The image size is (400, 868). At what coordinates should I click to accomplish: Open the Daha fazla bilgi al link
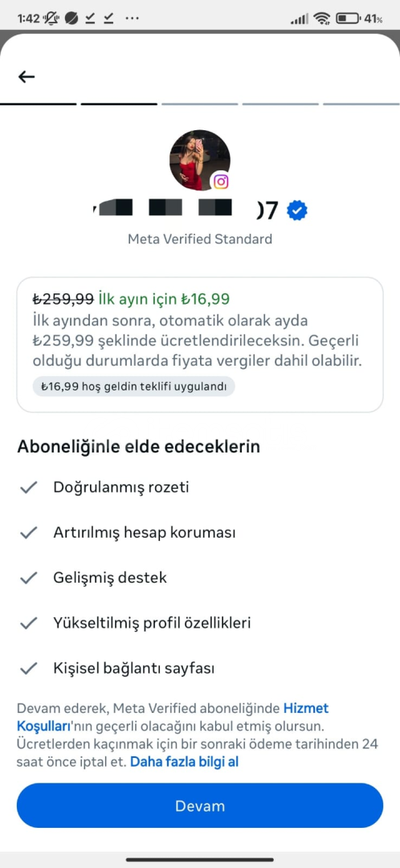[184, 762]
